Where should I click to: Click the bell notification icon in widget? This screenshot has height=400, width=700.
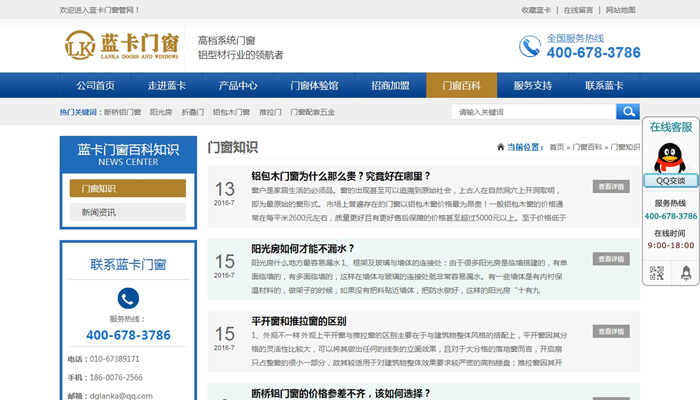pos(686,273)
